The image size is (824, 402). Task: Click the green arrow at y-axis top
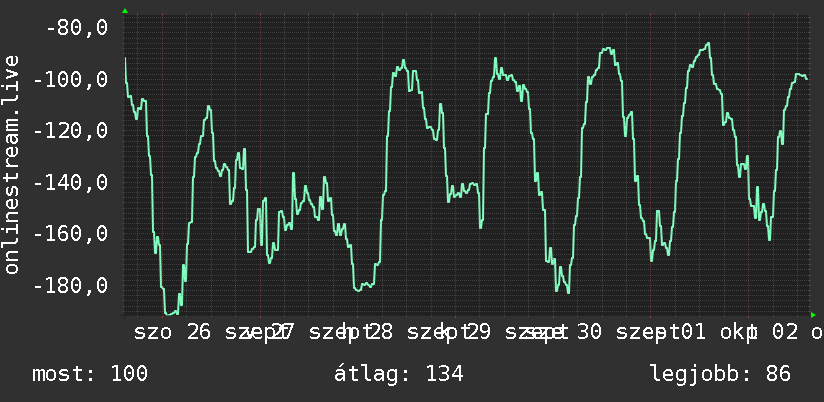click(x=125, y=11)
